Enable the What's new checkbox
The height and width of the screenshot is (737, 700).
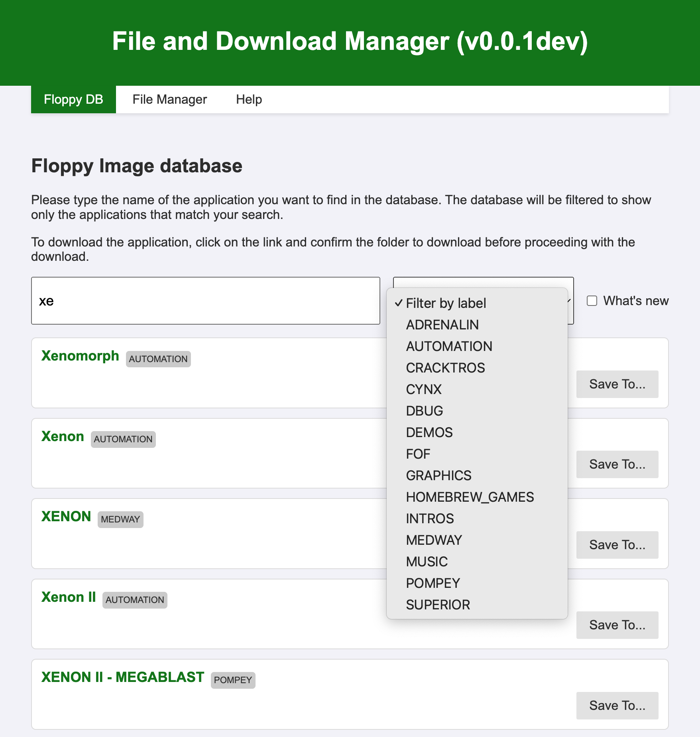click(x=592, y=301)
